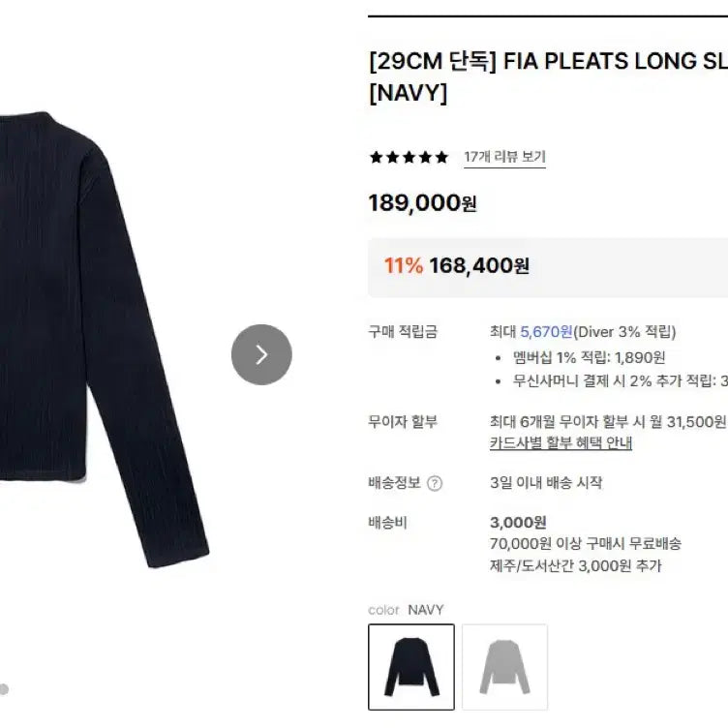
Task: Click the 189,000원 original price
Action: coord(422,203)
